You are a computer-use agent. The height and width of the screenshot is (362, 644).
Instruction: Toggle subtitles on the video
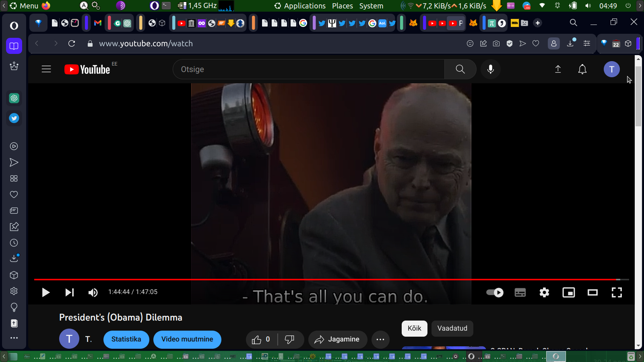520,292
